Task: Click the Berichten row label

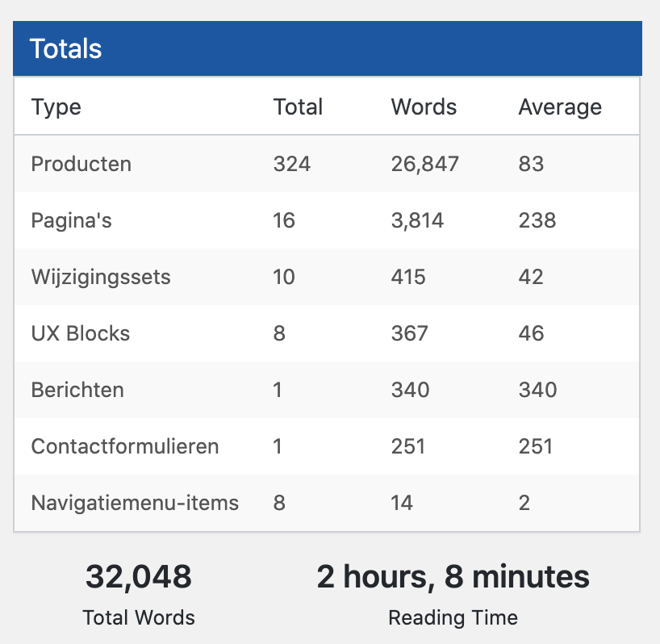Action: click(x=77, y=390)
